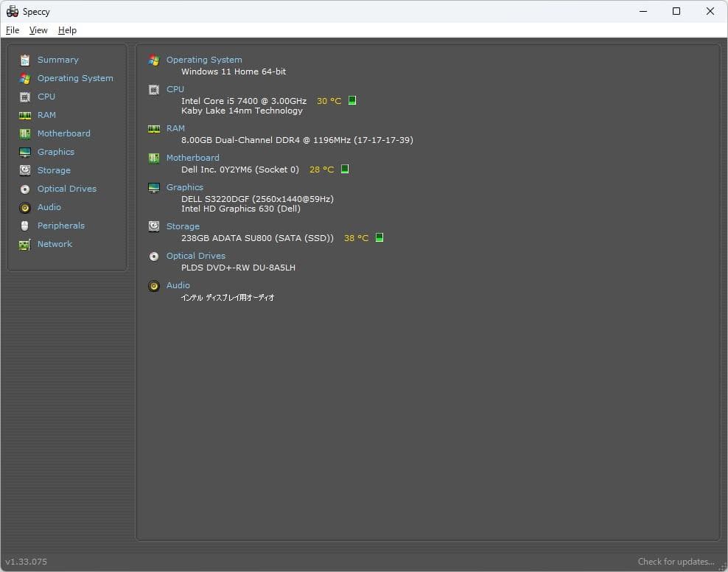Open the File menu

(x=13, y=30)
